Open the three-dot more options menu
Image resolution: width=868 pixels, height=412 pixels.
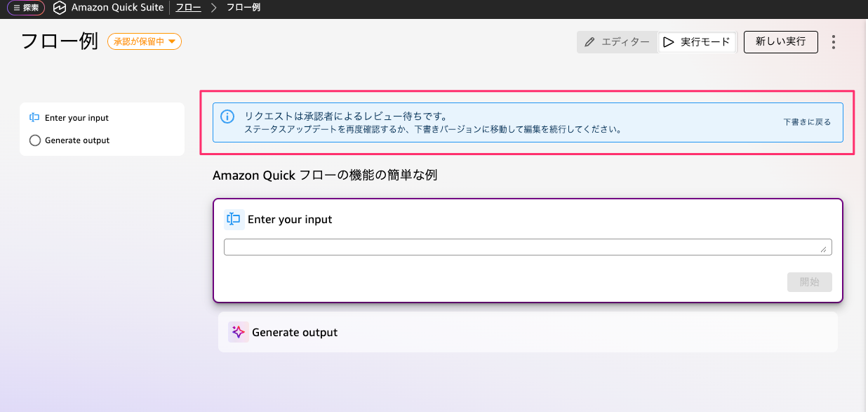point(834,42)
